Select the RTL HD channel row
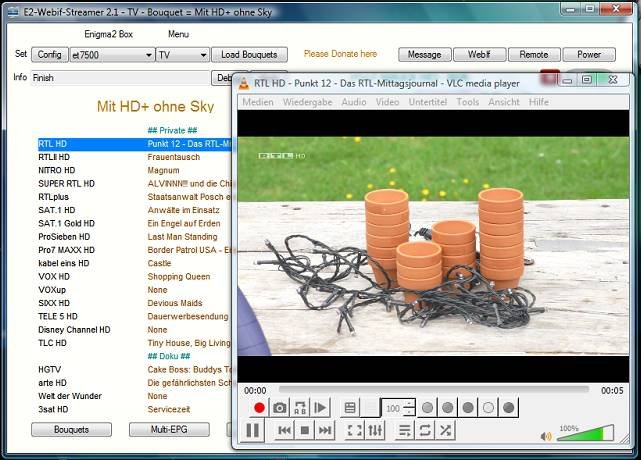641x460 pixels. (x=135, y=144)
